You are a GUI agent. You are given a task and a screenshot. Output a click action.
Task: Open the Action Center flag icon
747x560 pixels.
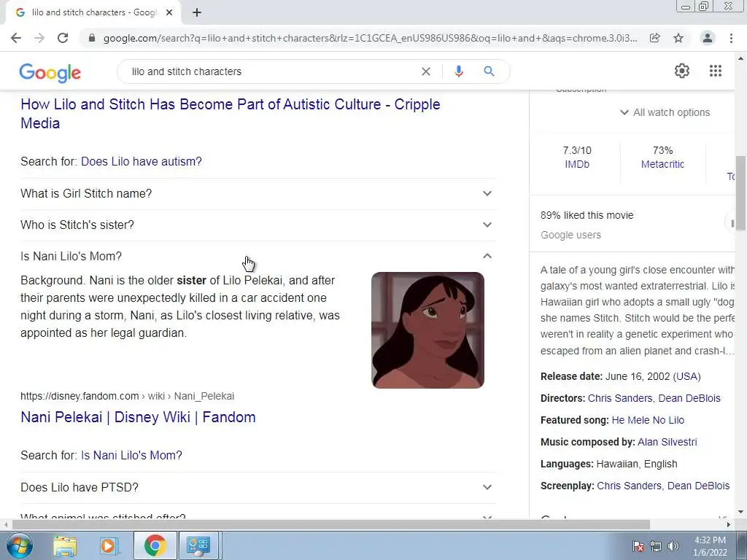638,546
